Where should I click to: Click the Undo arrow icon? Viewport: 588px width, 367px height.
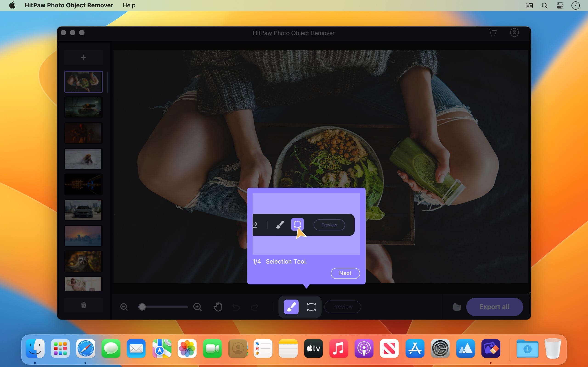[x=236, y=306]
